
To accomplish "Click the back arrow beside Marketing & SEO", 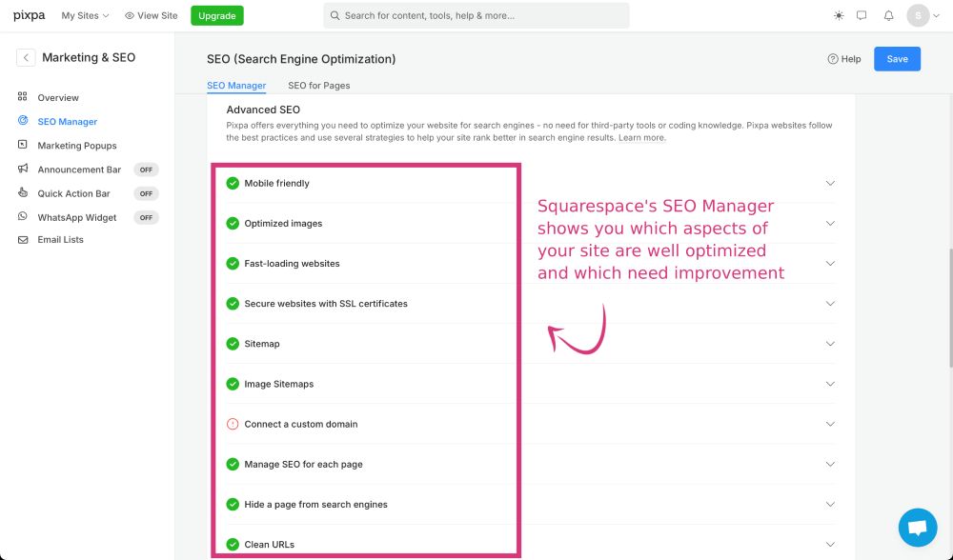I will 26,58.
